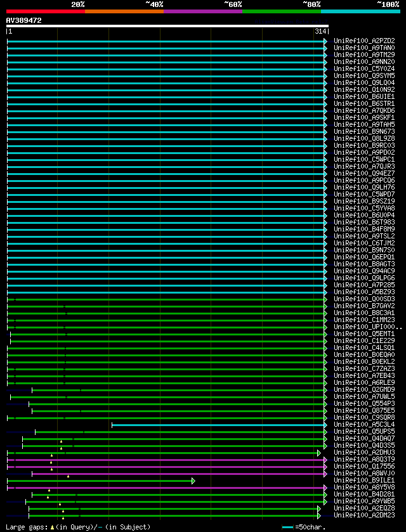Open the UniRef100_A9TAN0 hit label

pos(364,48)
